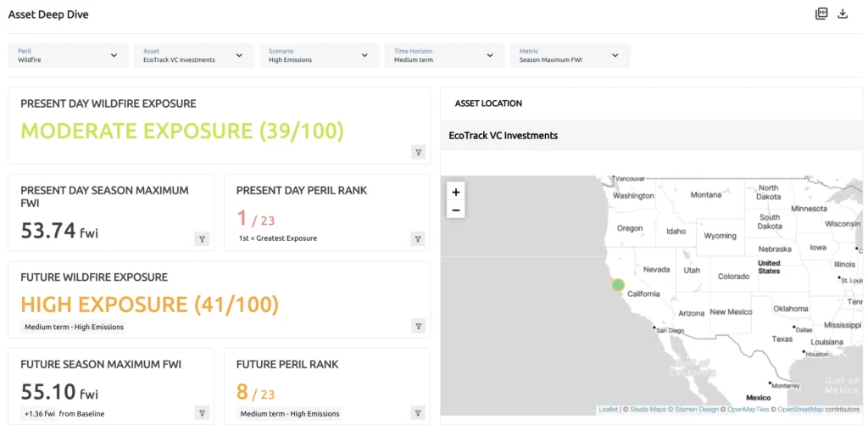The width and height of the screenshot is (868, 431).
Task: Click filter icon on Present Day Peril Rank card
Action: tap(418, 239)
